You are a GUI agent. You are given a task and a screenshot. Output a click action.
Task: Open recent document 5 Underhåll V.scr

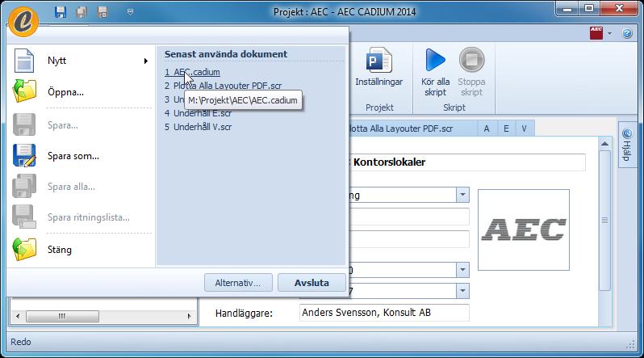tap(198, 127)
